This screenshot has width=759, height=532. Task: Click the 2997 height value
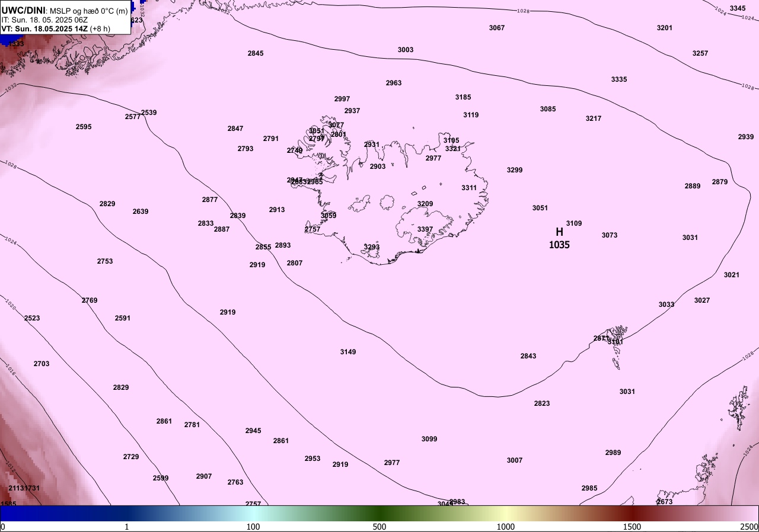pyautogui.click(x=342, y=99)
